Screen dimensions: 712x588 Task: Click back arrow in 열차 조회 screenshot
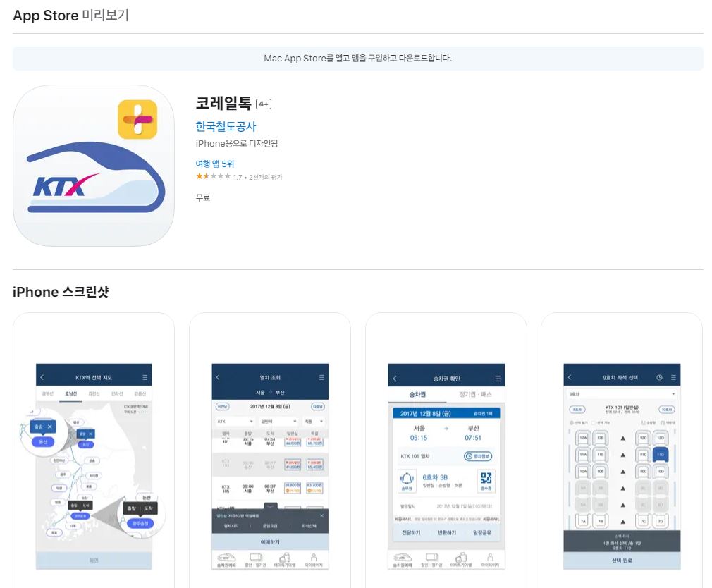pyautogui.click(x=218, y=377)
